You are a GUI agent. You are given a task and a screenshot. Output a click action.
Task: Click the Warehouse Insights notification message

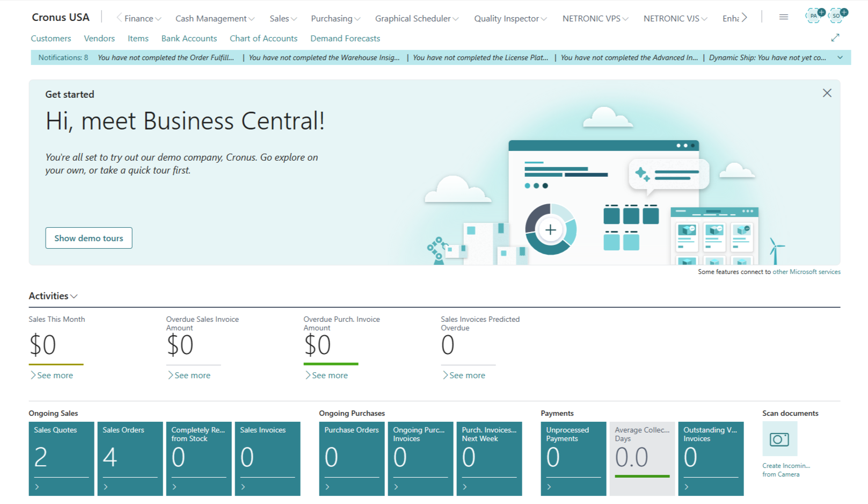coord(324,57)
